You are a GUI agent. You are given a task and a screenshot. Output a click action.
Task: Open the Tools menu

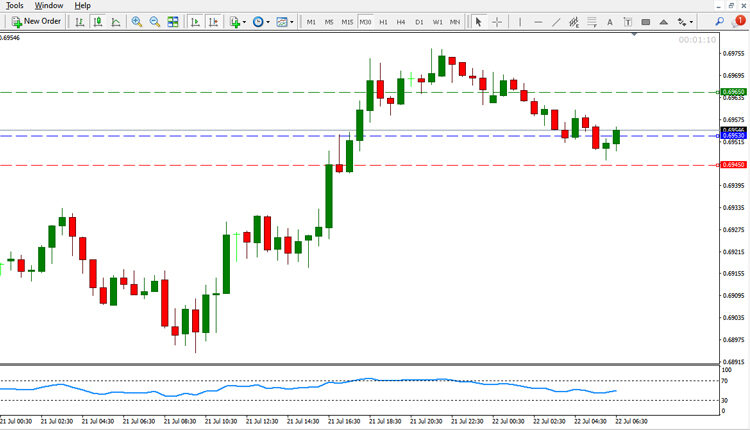14,5
